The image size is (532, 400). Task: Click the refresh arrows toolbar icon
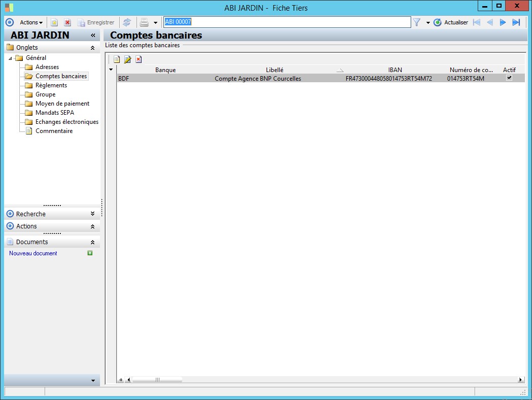click(127, 22)
